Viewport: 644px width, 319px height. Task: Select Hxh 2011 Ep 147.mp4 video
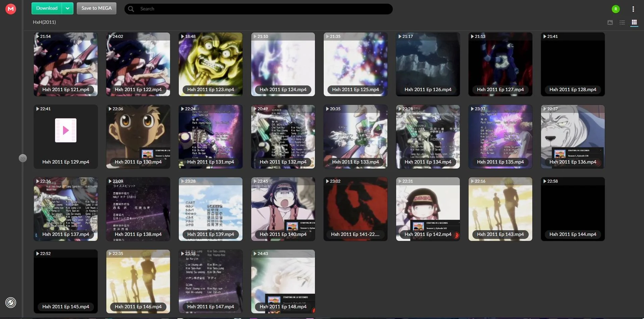point(211,281)
